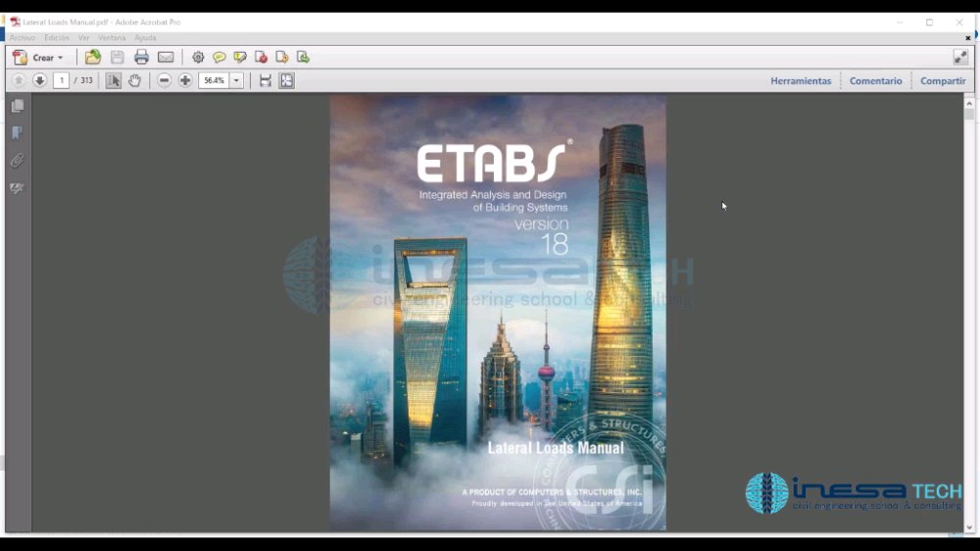Open the gear customize tools icon
The width and height of the screenshot is (980, 551).
coord(198,58)
